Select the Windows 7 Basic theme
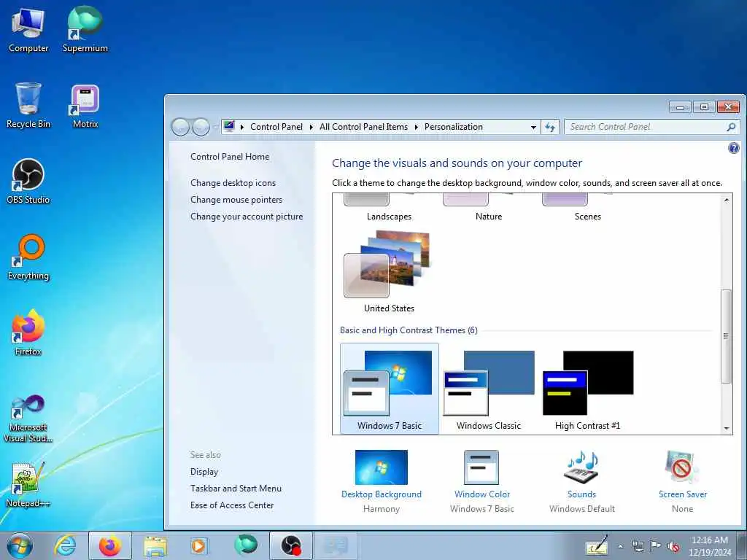This screenshot has width=747, height=560. pos(390,389)
